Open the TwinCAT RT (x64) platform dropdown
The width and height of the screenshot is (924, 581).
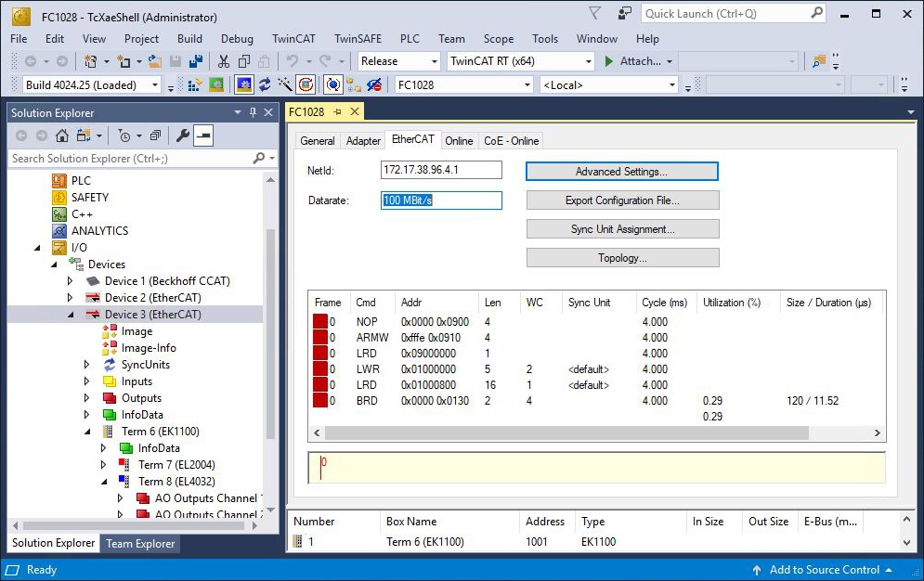tap(588, 61)
